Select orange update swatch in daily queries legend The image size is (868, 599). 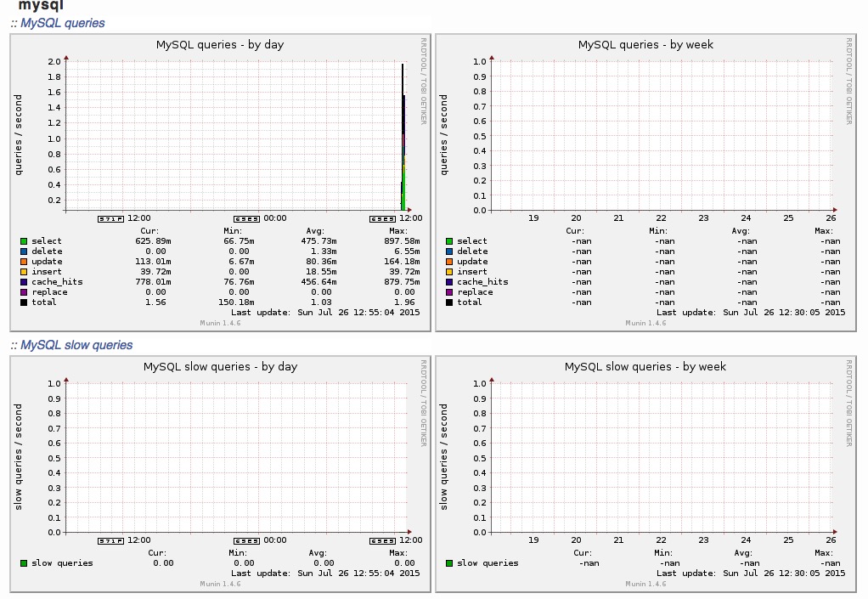tap(24, 262)
